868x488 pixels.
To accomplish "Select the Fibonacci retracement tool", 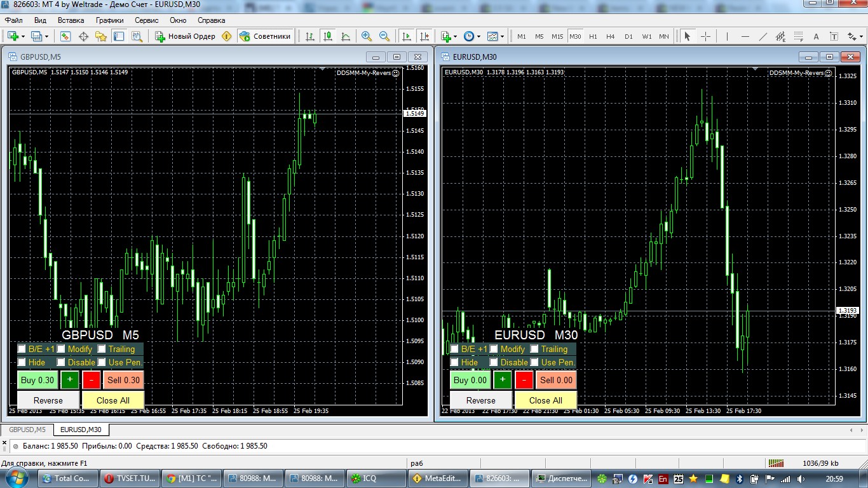I will point(799,36).
